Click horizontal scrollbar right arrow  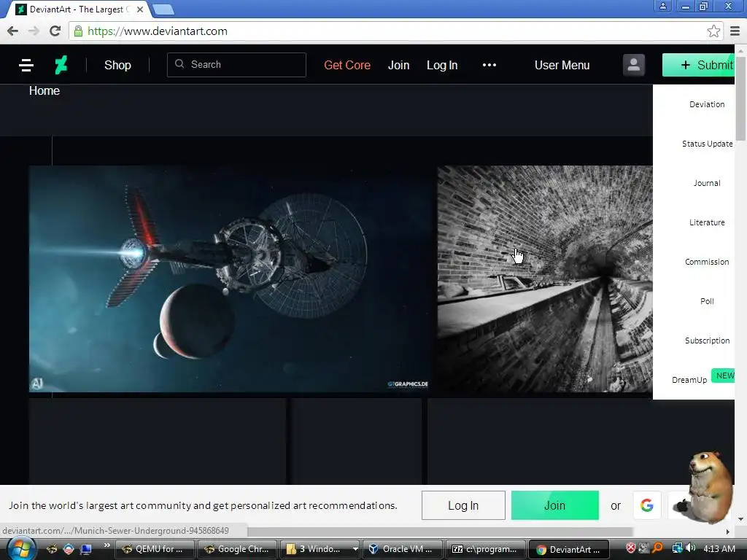coord(727,532)
